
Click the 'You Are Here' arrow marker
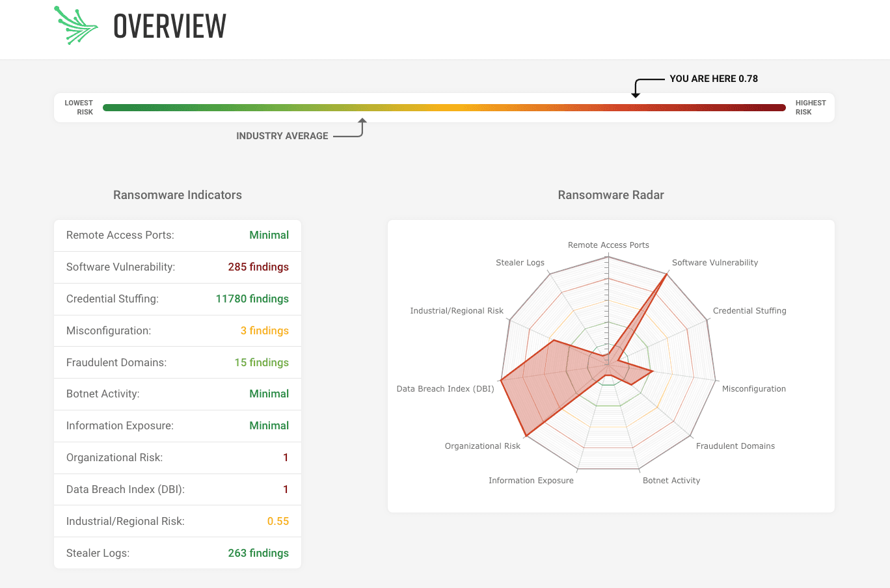tap(636, 88)
